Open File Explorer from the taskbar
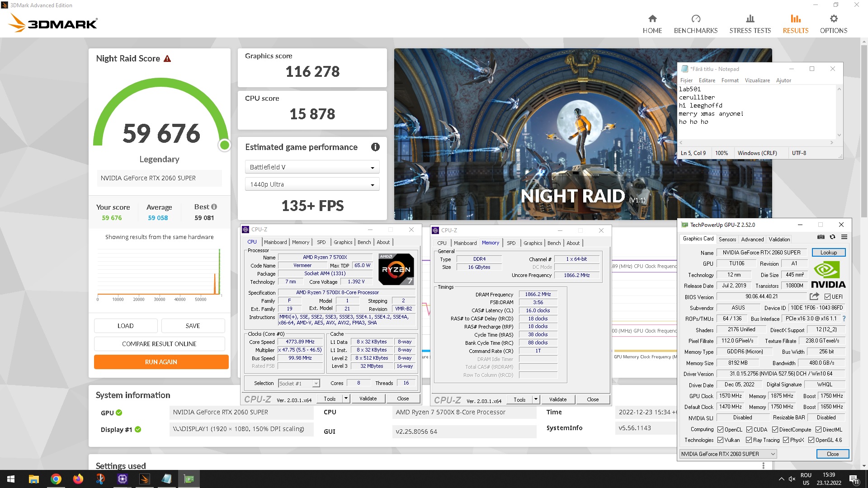Viewport: 868px width, 488px height. click(x=33, y=479)
